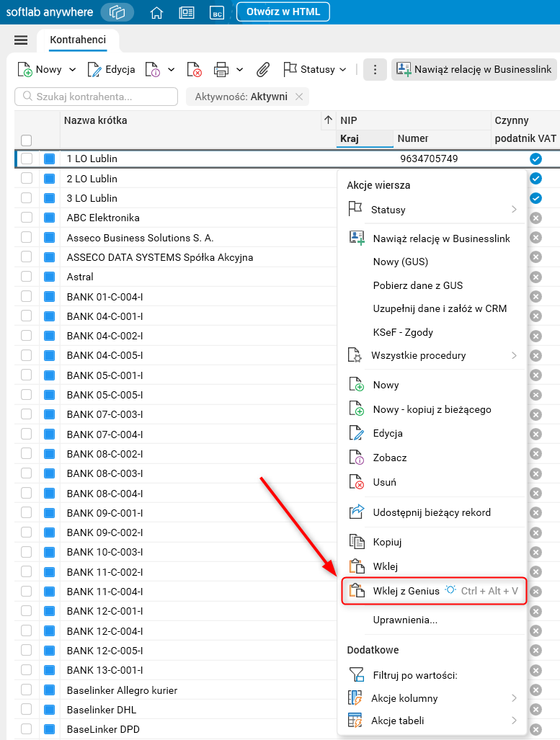This screenshot has height=740, width=560.
Task: Open the three-dot more options button
Action: coord(375,69)
